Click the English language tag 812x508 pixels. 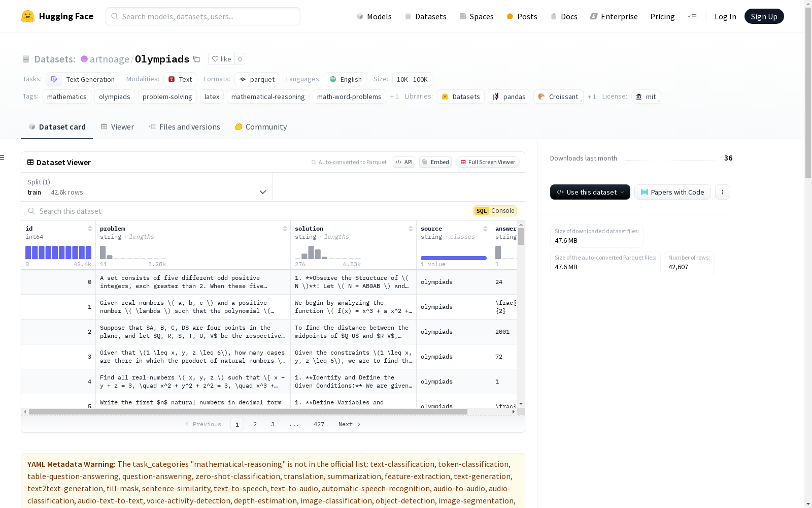pyautogui.click(x=346, y=79)
